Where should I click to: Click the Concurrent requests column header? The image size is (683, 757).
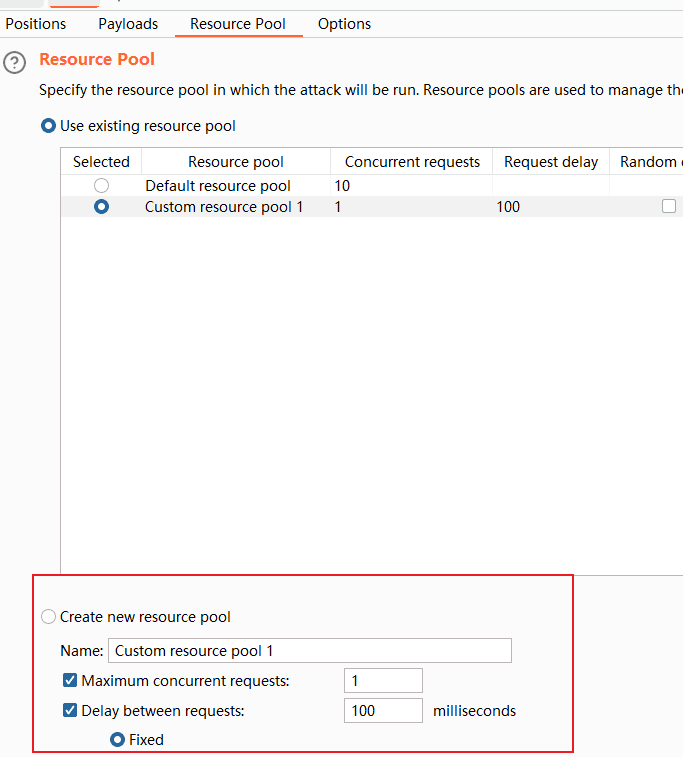(x=412, y=162)
